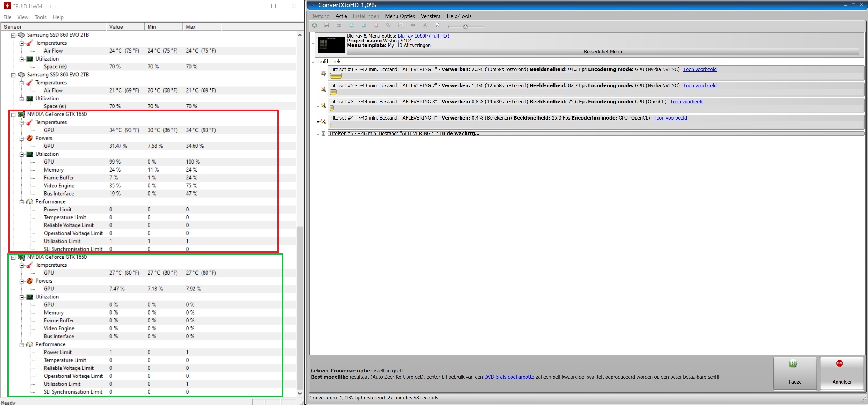Viewport: 868px width, 405px height.
Task: Open the Vensters menu
Action: point(430,16)
